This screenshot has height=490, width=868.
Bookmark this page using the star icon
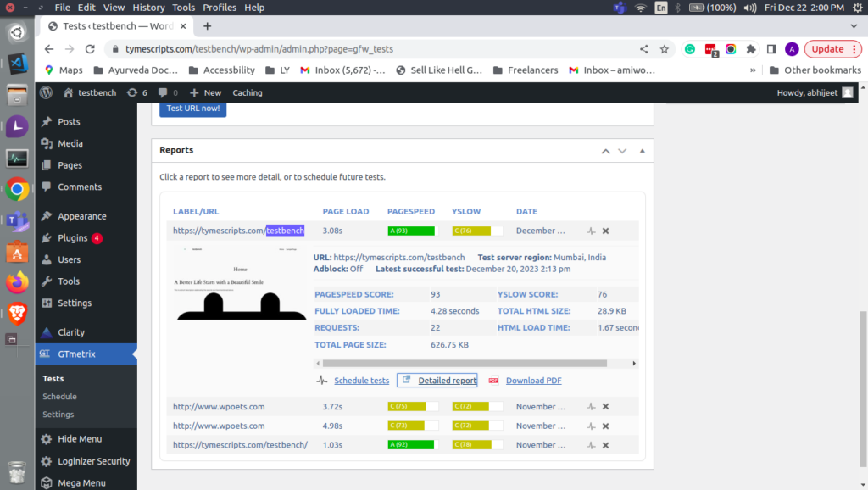point(666,48)
